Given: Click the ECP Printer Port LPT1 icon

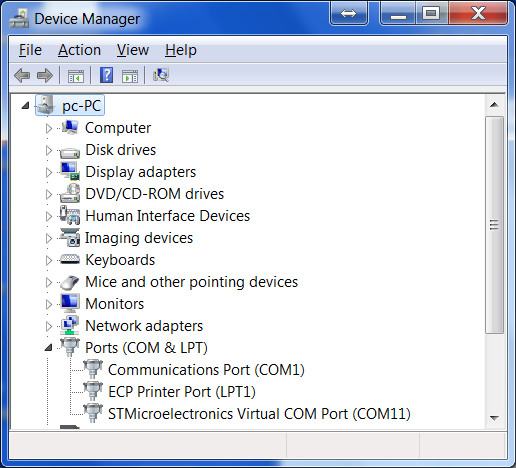Looking at the screenshot, I should point(93,391).
